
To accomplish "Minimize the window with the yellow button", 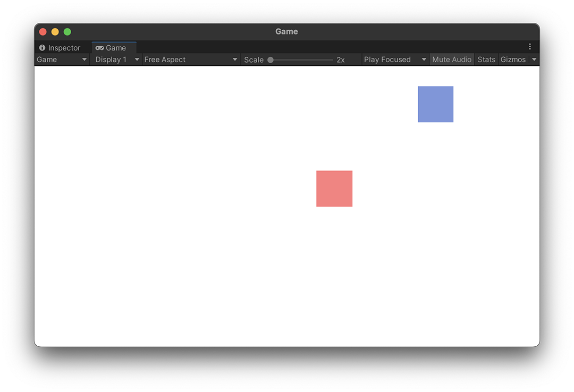I will click(x=55, y=32).
